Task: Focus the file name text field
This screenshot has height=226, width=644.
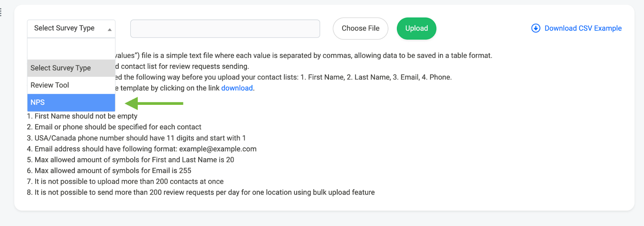Action: (225, 29)
